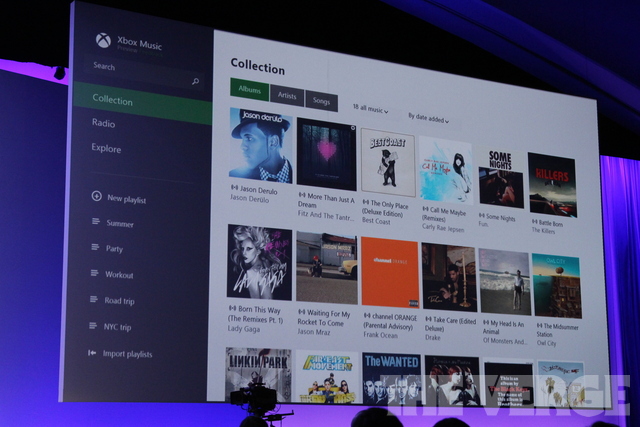Open the Jason Derulo album cover

(260, 143)
